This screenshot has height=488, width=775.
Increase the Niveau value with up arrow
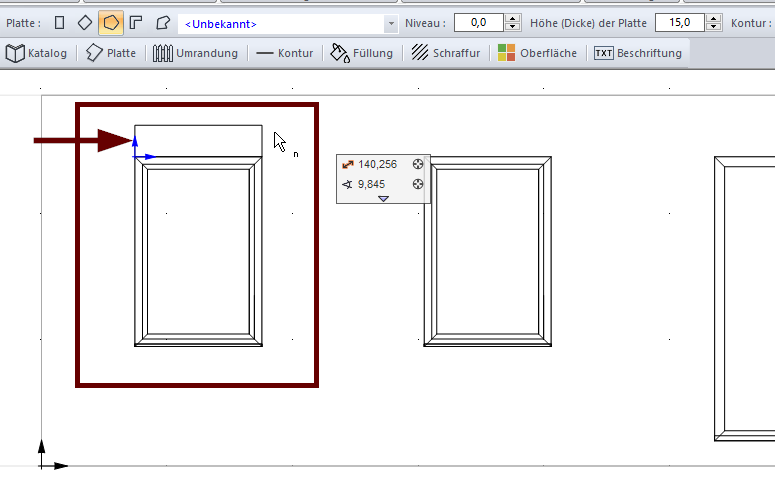point(513,18)
